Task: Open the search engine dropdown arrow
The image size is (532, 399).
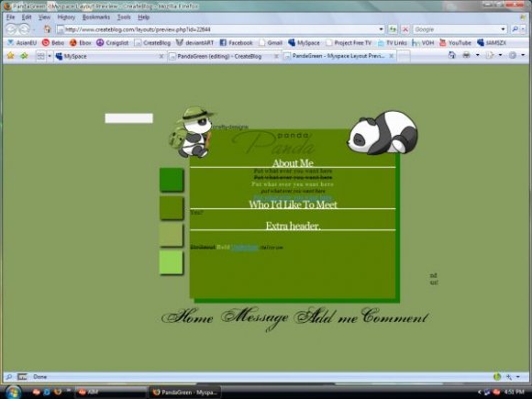Action: tap(503, 29)
